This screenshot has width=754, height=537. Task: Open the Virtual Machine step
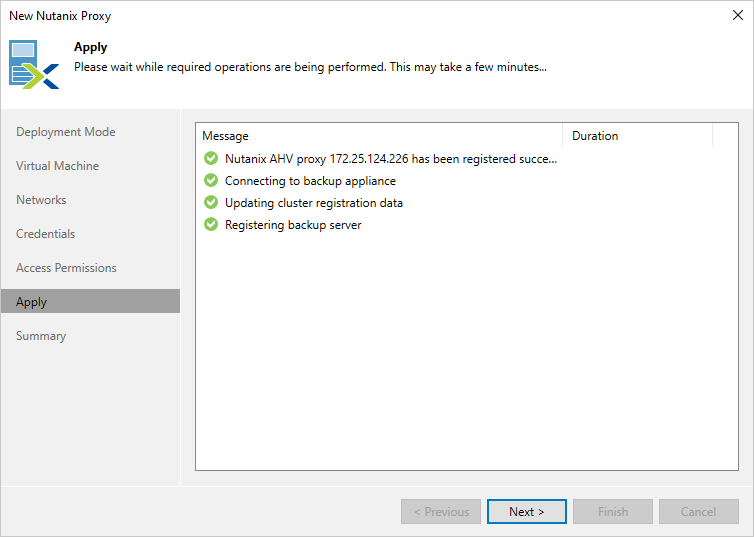tap(57, 166)
